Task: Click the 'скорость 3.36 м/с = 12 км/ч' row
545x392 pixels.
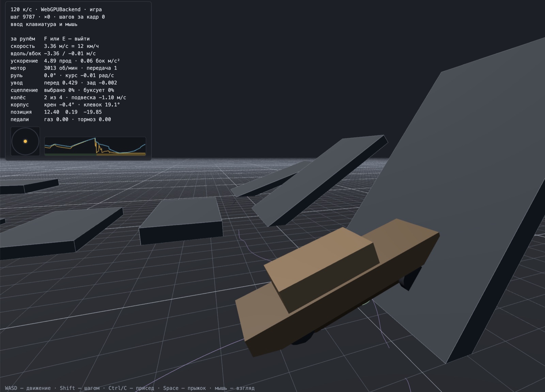Action: pyautogui.click(x=55, y=46)
